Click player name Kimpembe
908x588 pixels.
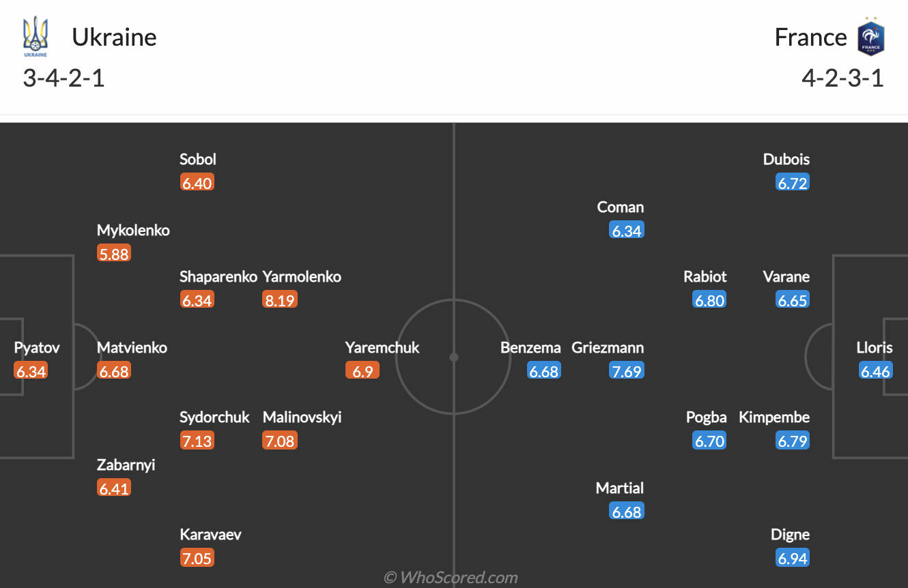coord(774,417)
